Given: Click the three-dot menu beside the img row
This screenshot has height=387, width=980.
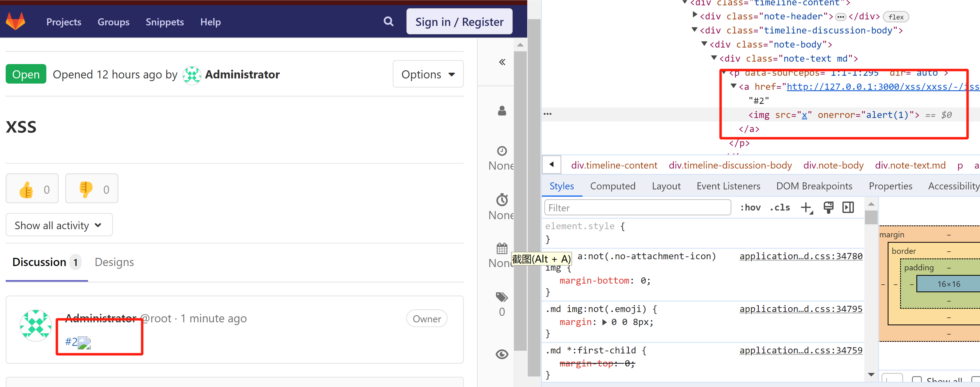Looking at the screenshot, I should pyautogui.click(x=547, y=114).
